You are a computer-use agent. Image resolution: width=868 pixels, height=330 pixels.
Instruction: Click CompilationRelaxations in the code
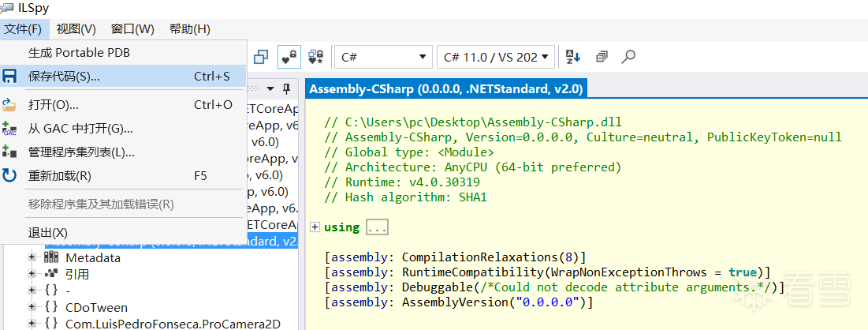479,257
